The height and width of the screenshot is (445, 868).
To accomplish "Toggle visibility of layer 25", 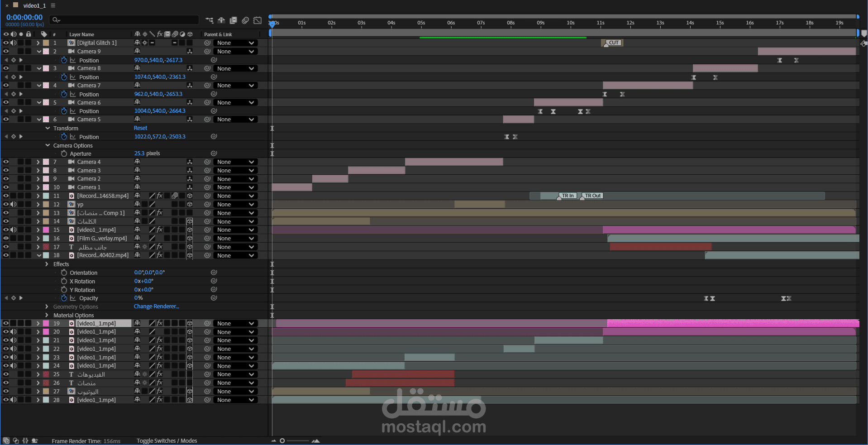I will 6,374.
